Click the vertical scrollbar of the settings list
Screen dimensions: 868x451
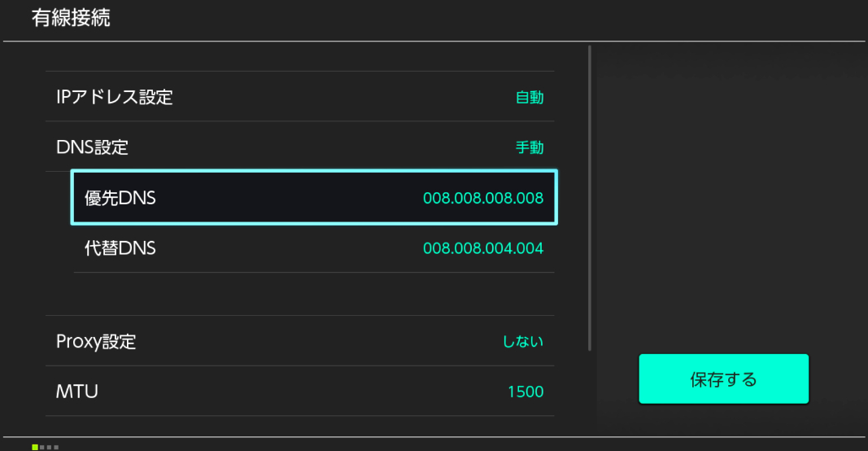point(590,195)
